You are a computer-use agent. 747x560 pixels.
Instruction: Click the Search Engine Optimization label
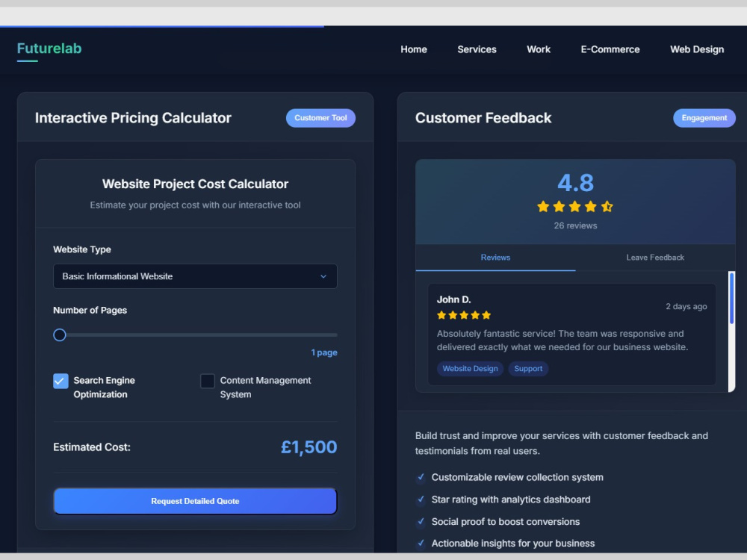pos(104,387)
